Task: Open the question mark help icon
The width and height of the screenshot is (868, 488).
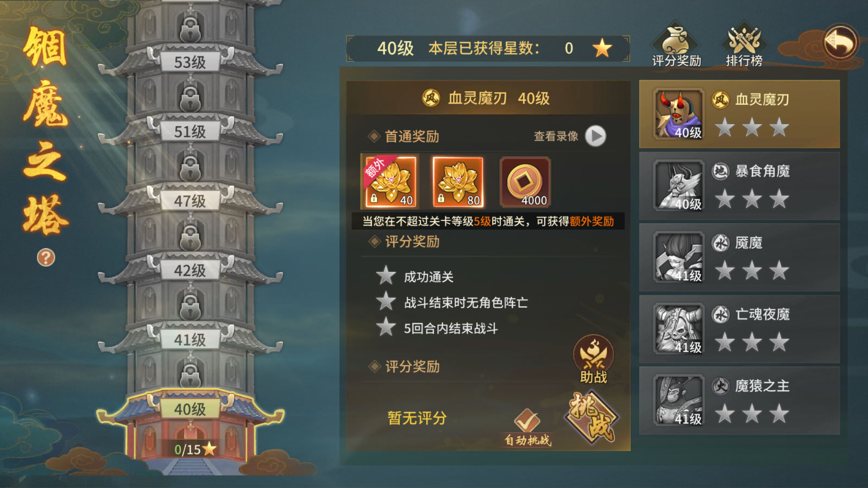Action: [46, 257]
